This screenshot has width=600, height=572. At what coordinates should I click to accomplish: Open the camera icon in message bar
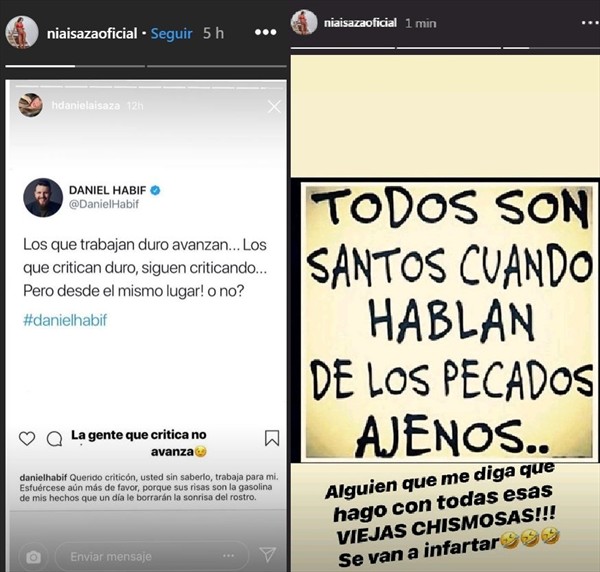(x=33, y=557)
